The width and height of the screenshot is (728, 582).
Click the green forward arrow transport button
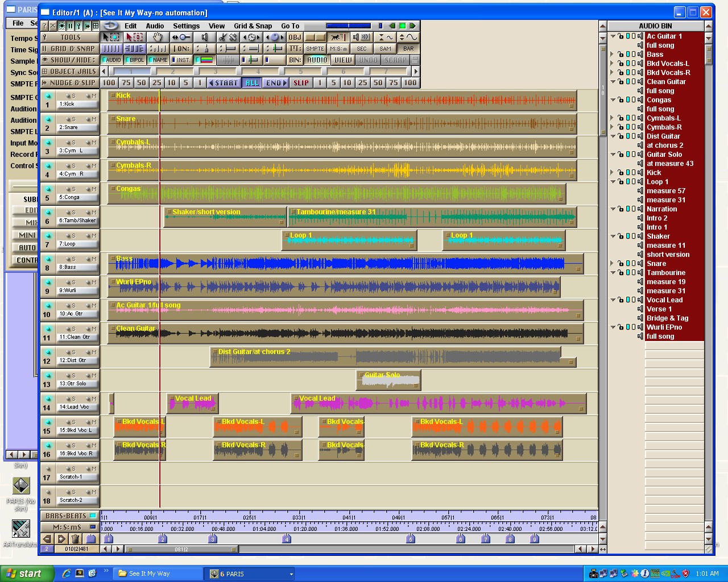click(x=412, y=26)
